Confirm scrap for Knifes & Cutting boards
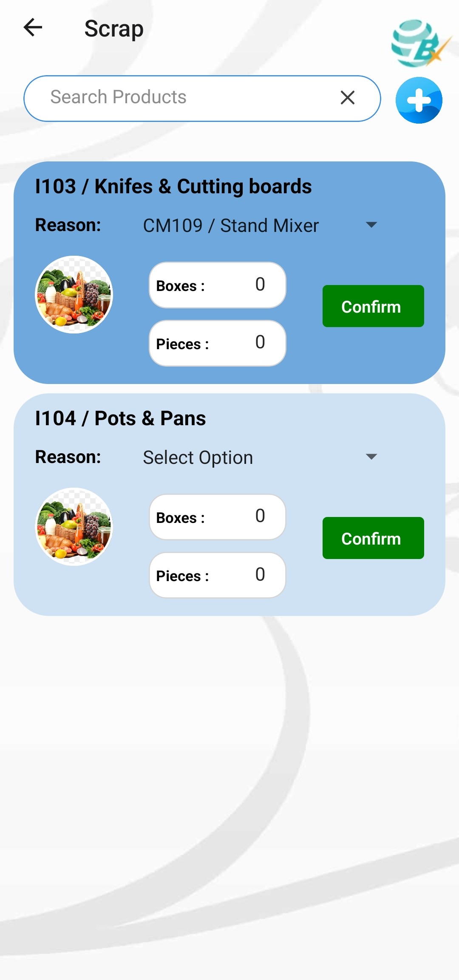Viewport: 459px width, 980px height. click(373, 306)
